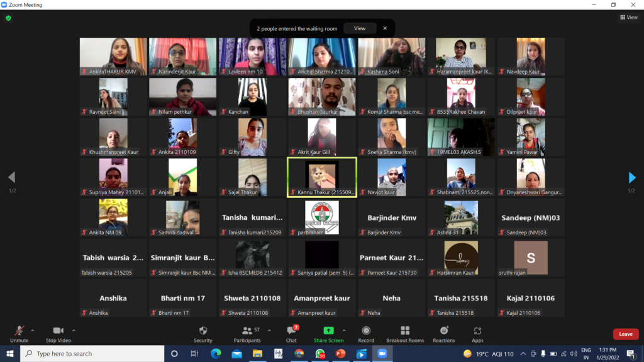Open the Reactions menu
This screenshot has height=362, width=644.
click(x=443, y=333)
